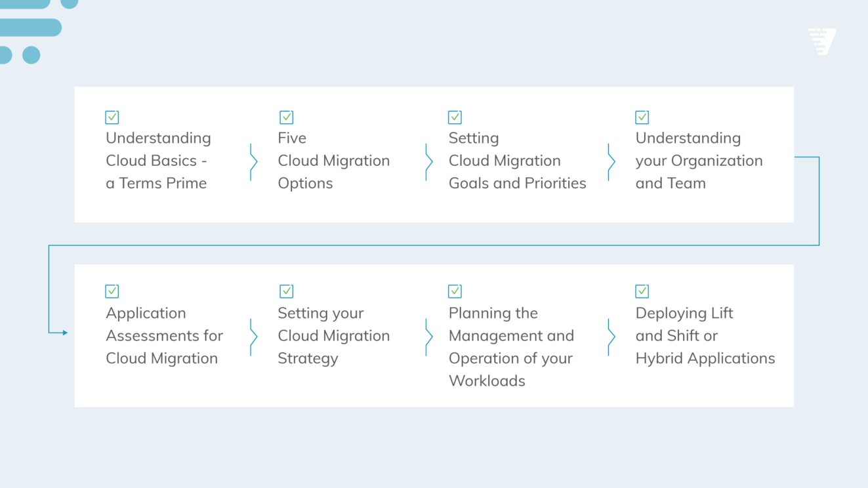Select the checkmark icon above Deploying Lift and Shift
The image size is (868, 488).
point(642,291)
